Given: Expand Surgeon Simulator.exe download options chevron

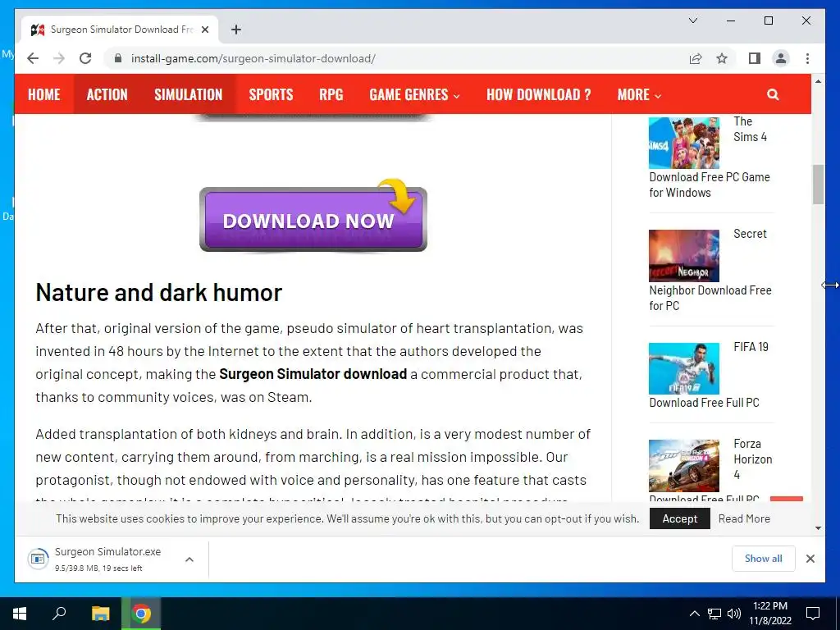Looking at the screenshot, I should click(x=189, y=559).
